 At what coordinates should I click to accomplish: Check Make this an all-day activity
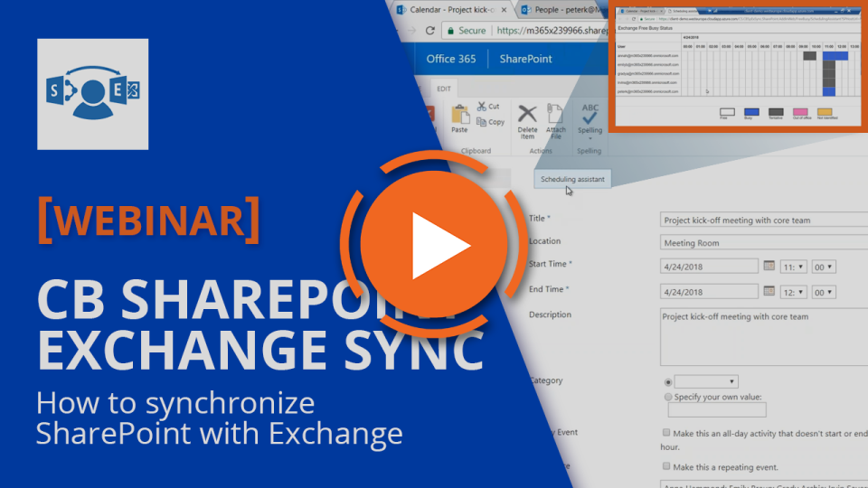pyautogui.click(x=666, y=433)
